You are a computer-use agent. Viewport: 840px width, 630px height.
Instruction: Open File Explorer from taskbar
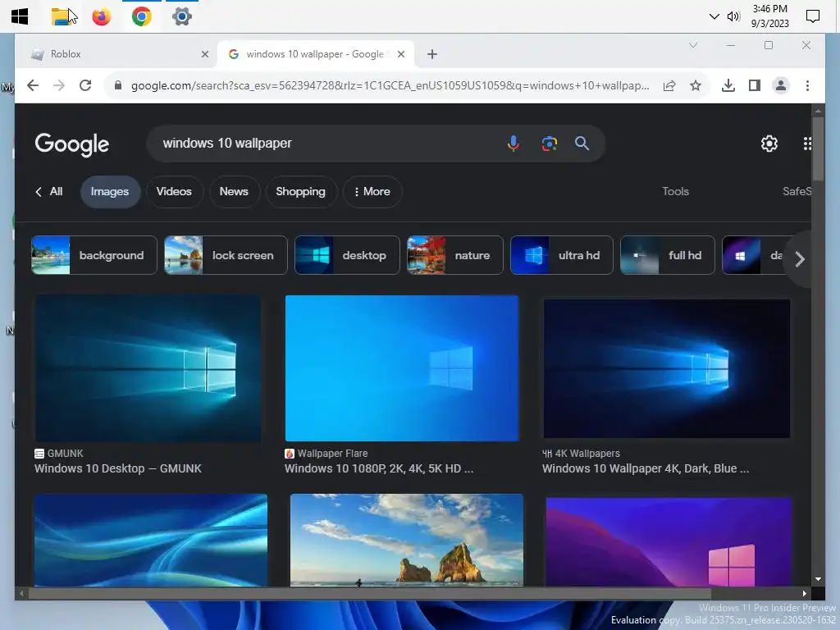click(x=62, y=16)
